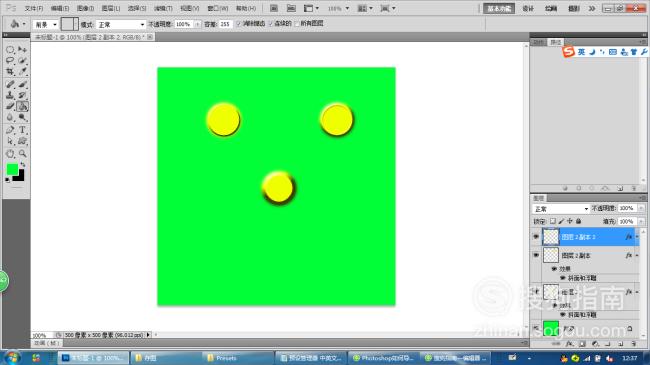Toggle lock transparent pixels
650x365 pixels.
pyautogui.click(x=553, y=221)
